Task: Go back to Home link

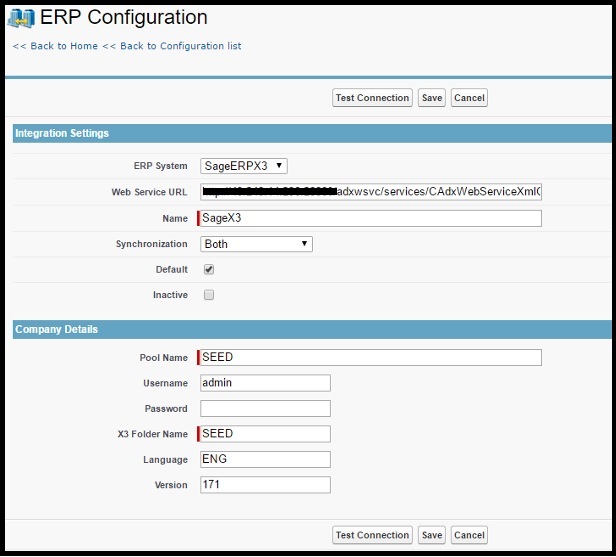Action: (55, 46)
